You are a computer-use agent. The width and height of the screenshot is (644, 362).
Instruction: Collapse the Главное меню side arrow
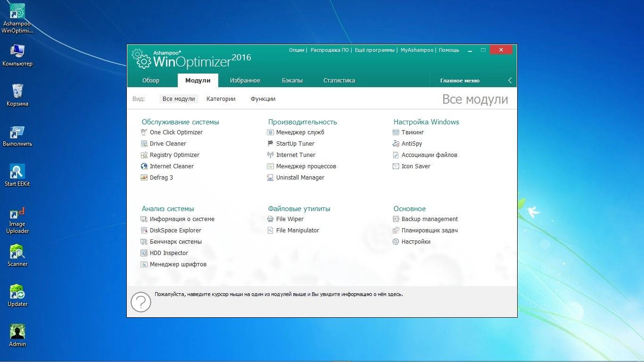[510, 81]
